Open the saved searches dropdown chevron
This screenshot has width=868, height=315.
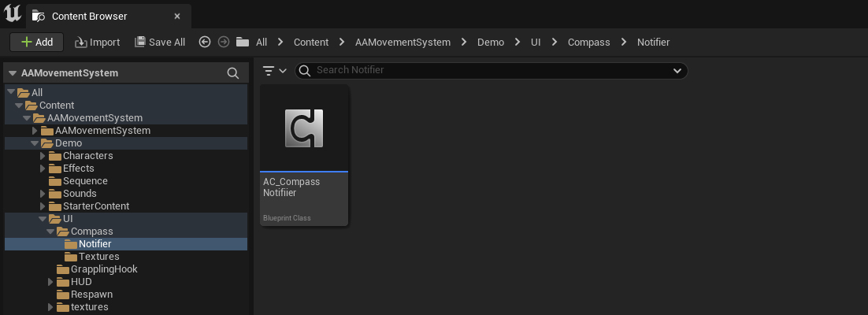point(677,70)
